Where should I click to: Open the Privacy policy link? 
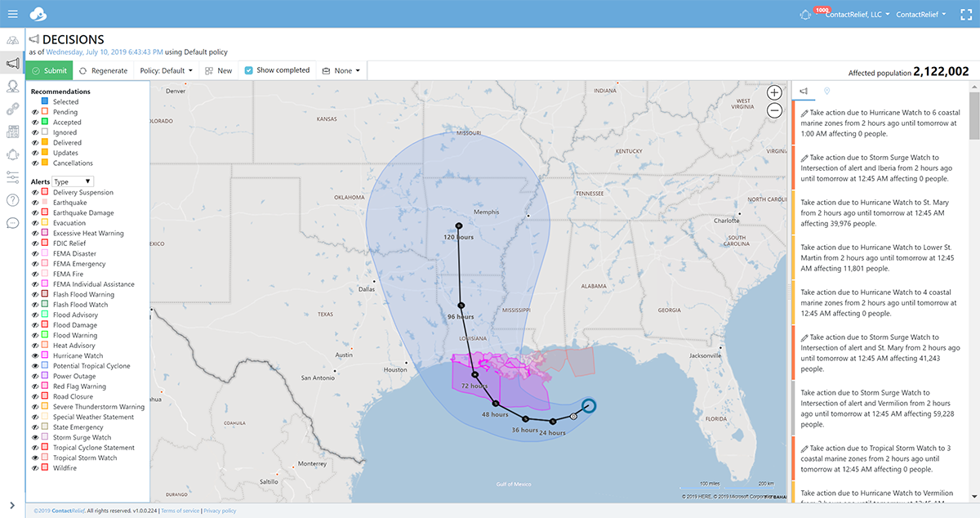click(x=220, y=511)
